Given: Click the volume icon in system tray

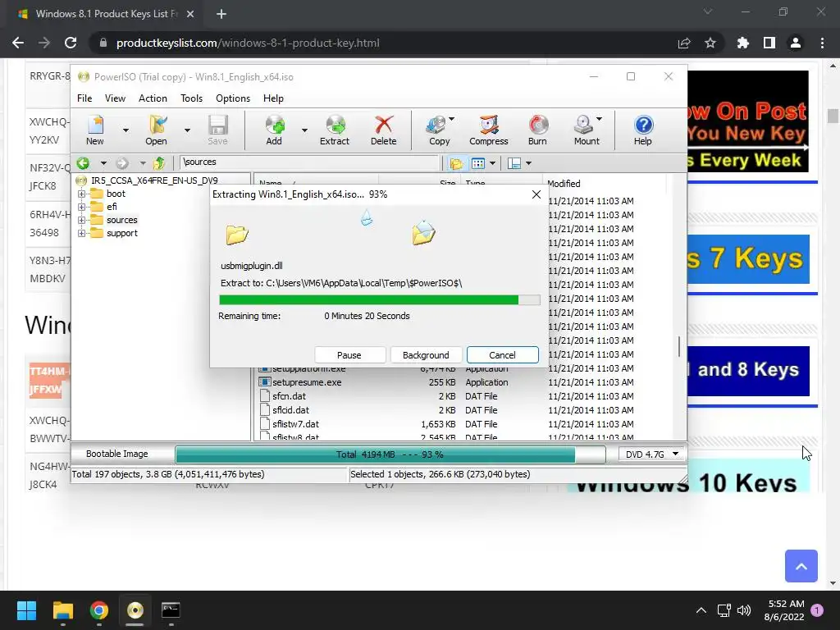Looking at the screenshot, I should (x=744, y=610).
